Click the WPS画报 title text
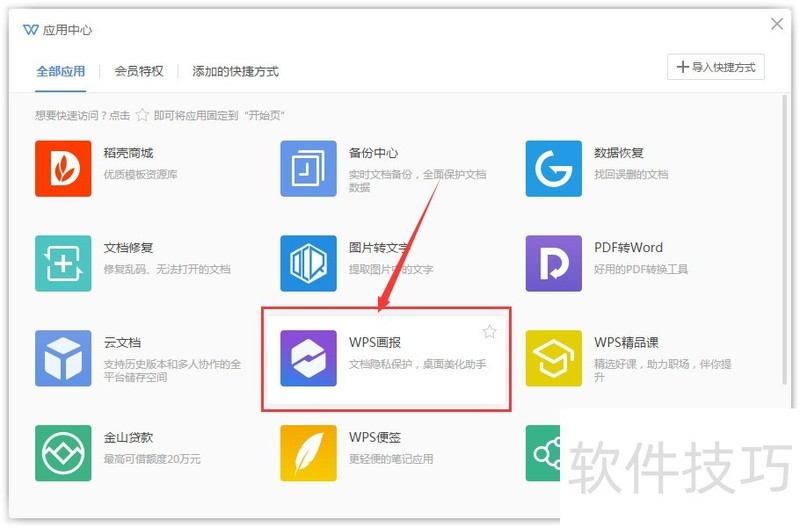Viewport: 800px width, 527px height. (375, 342)
